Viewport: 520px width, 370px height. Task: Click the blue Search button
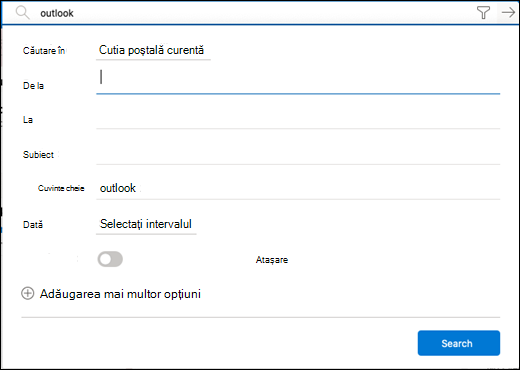459,343
